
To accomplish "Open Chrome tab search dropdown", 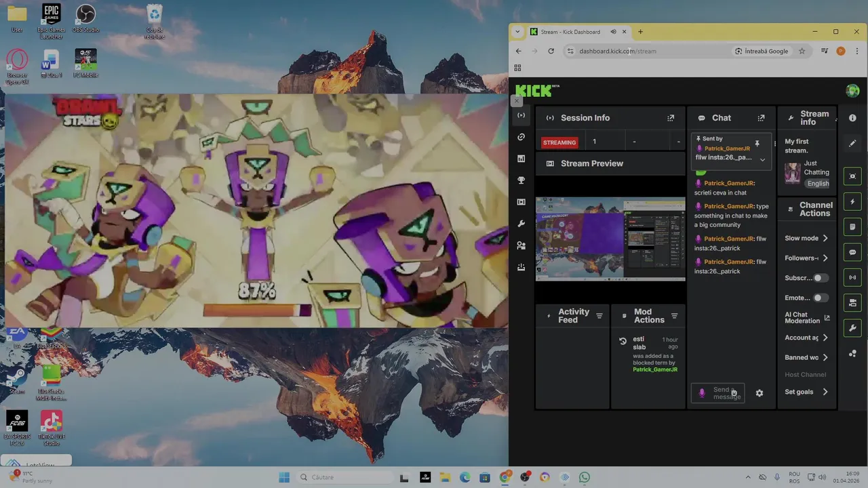I will [x=517, y=31].
